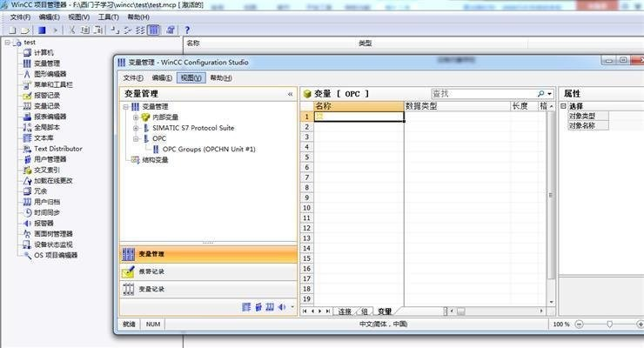Select 加载在线更改 in the project tree
Image resolution: width=644 pixels, height=348 pixels.
pos(53,181)
